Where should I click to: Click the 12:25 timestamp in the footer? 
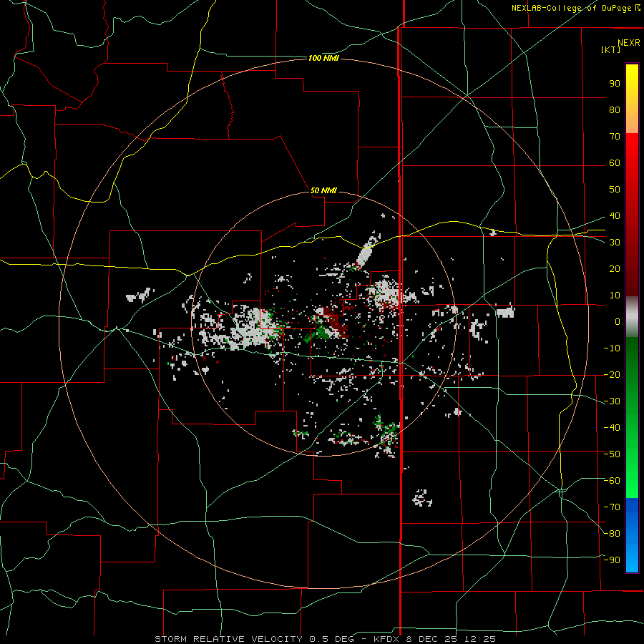click(479, 639)
